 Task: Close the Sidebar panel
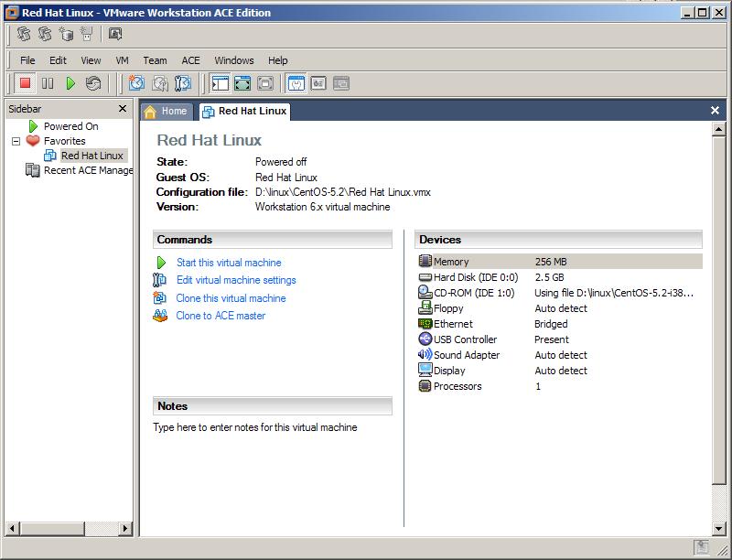coord(123,109)
